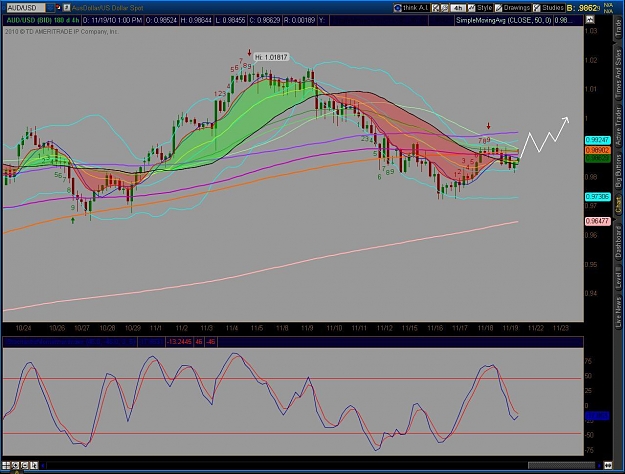
Task: Click the second small icon left of 4h
Action: (x=445, y=8)
